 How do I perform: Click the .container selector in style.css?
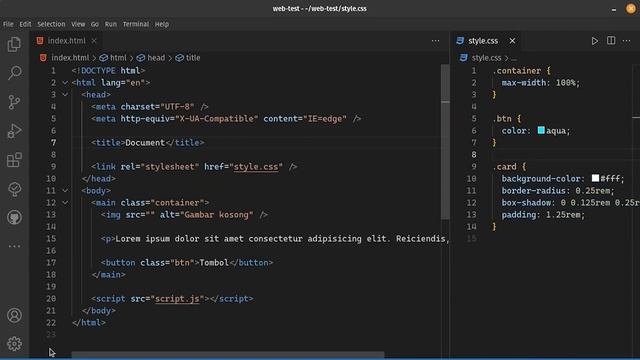[516, 71]
